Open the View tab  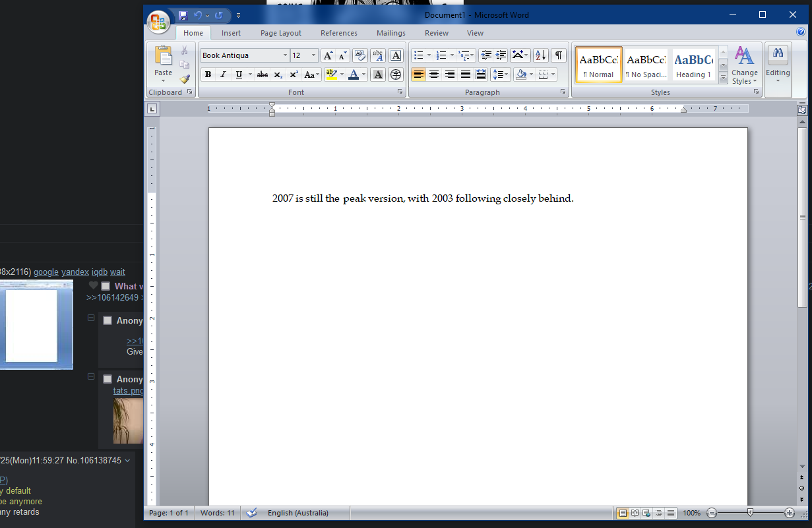[x=475, y=33]
